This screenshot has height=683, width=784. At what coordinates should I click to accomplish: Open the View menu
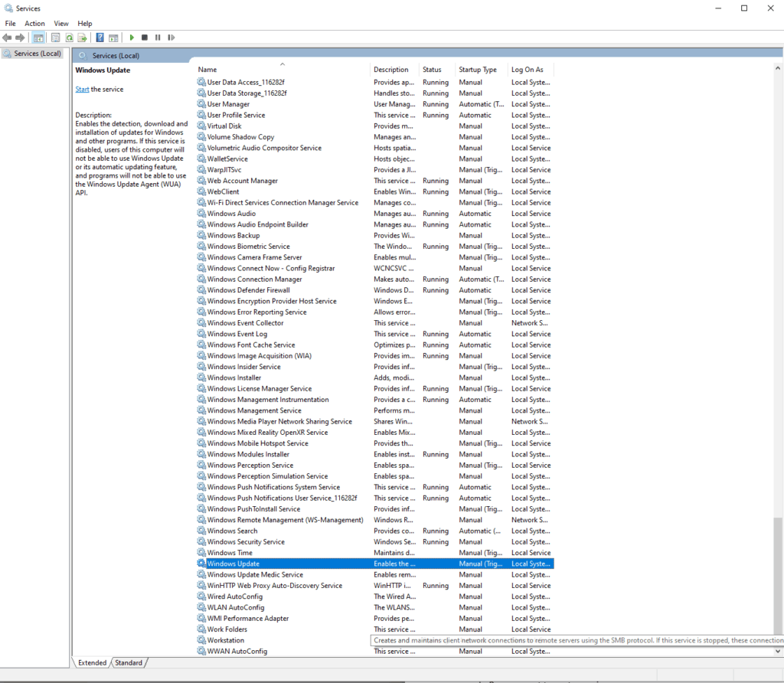(61, 24)
